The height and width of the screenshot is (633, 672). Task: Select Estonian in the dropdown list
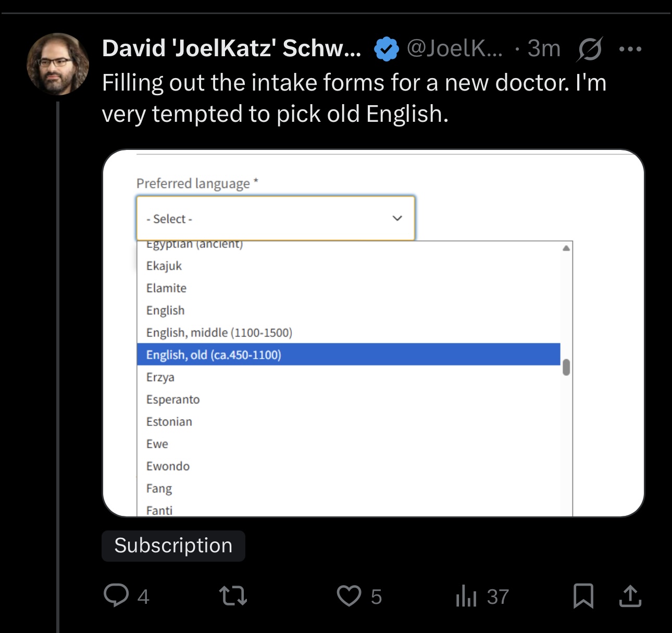169,422
